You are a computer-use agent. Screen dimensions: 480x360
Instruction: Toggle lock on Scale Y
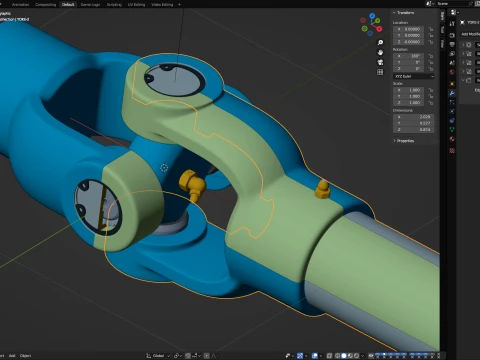pos(431,96)
